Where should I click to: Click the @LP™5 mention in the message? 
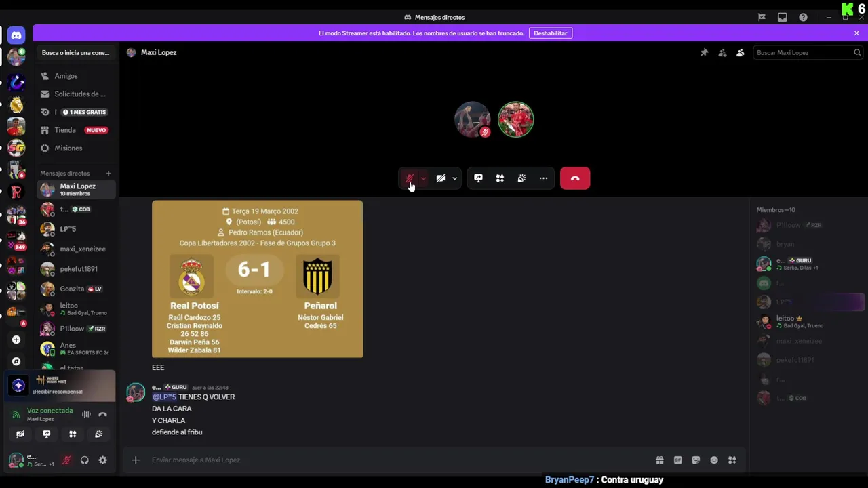coord(164,397)
